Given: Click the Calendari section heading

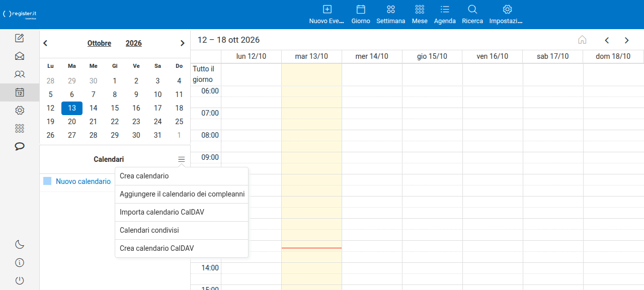Looking at the screenshot, I should tap(109, 159).
